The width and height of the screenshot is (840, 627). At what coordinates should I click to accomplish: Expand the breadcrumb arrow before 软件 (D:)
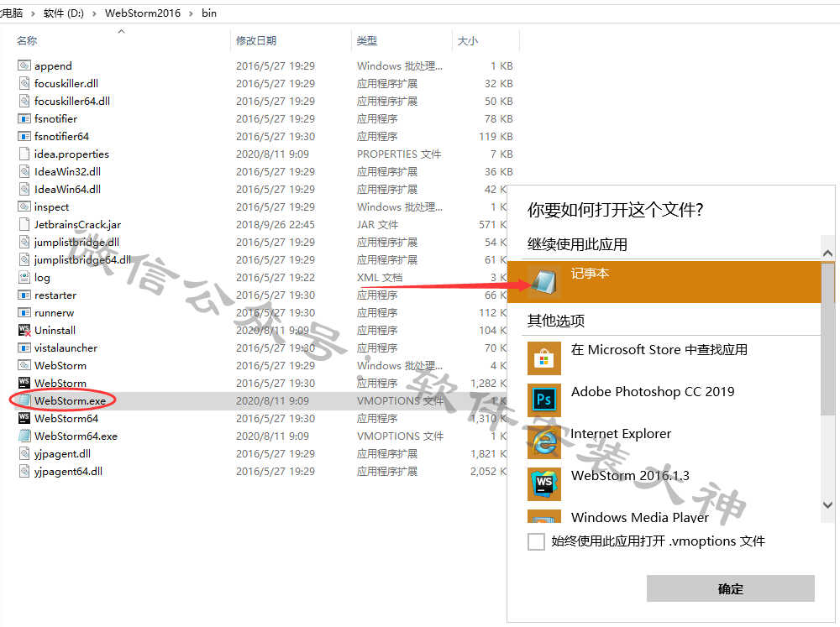point(33,13)
